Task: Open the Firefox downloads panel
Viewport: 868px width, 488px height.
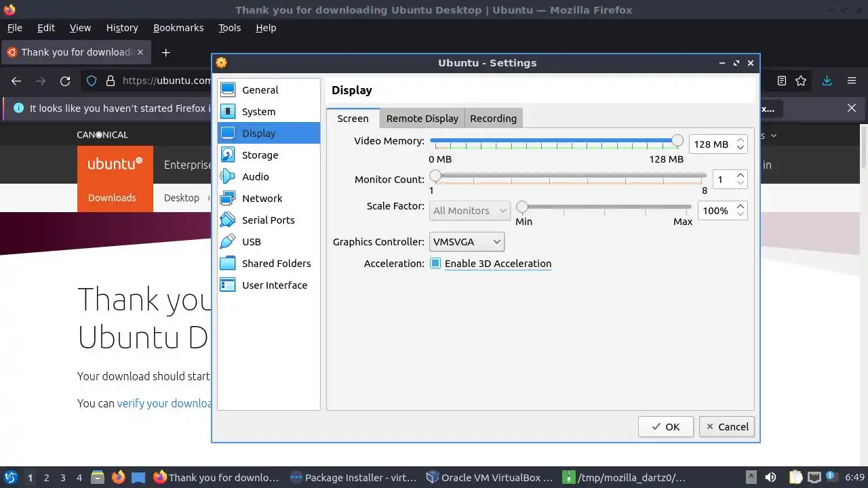Action: [x=827, y=81]
